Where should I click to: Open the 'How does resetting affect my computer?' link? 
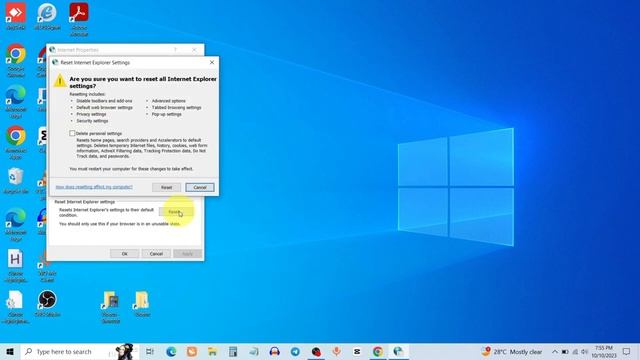(x=94, y=187)
